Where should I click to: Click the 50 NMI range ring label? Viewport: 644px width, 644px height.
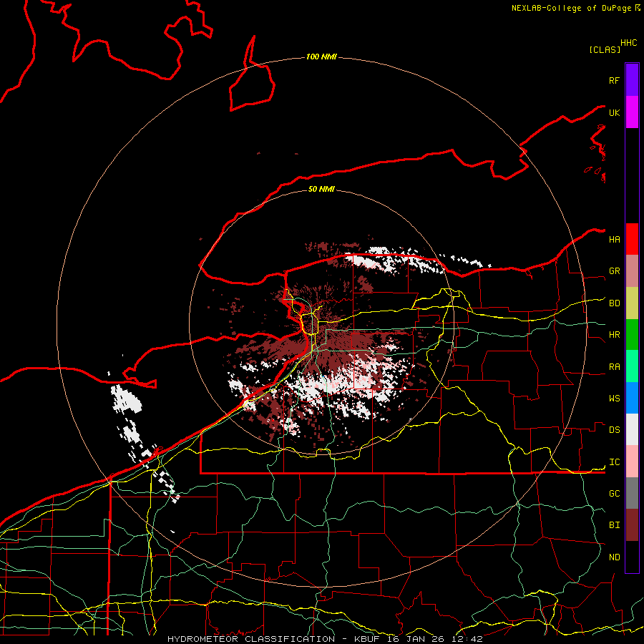[x=321, y=189]
